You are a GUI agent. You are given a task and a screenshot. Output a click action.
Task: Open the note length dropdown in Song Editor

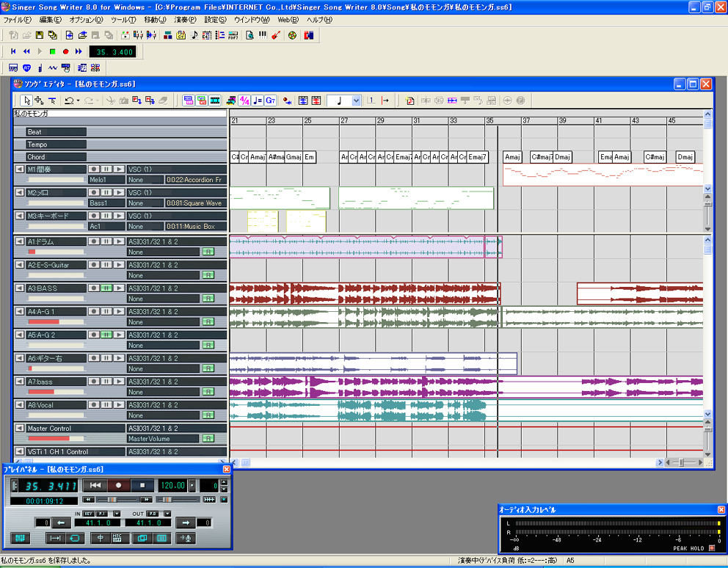[357, 101]
